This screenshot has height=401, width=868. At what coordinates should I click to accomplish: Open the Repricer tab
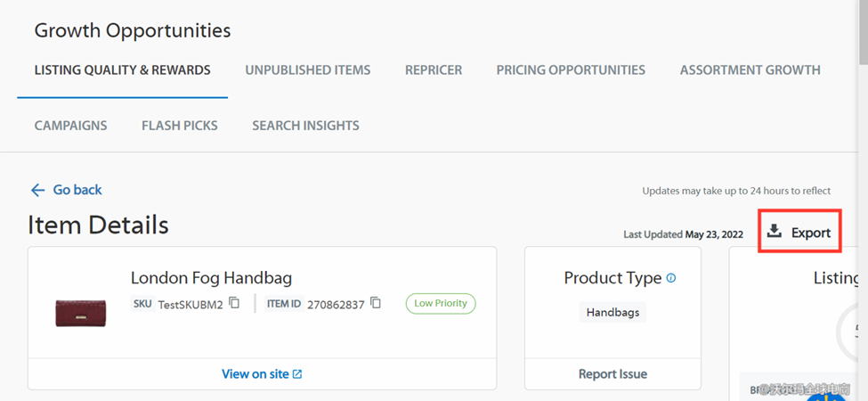pyautogui.click(x=434, y=70)
